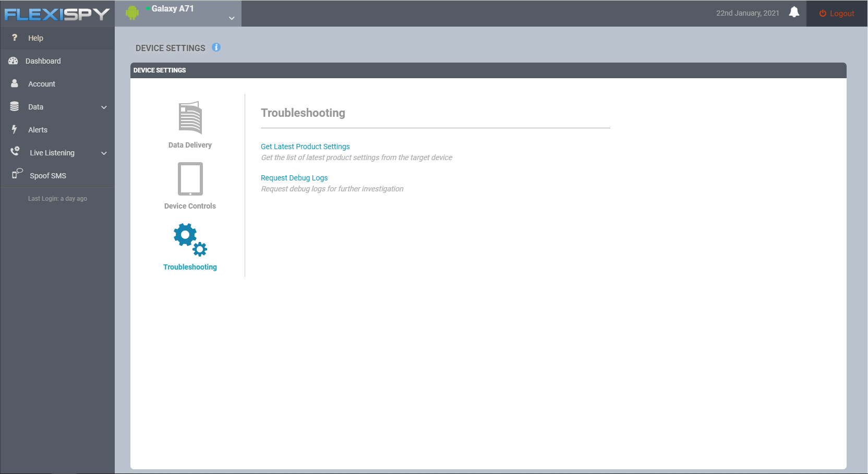Click the Troubleshooting panel heading
This screenshot has width=868, height=474.
[303, 113]
